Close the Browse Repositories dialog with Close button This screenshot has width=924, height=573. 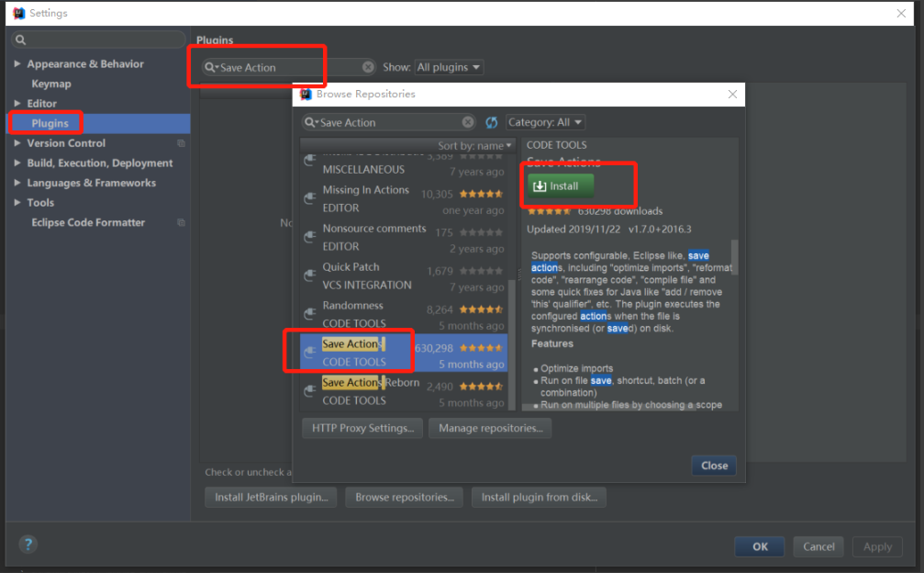click(x=714, y=466)
